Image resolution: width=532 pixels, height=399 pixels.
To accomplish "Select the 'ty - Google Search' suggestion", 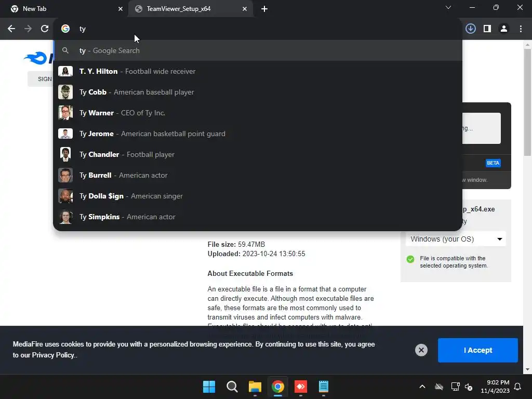I will [x=258, y=50].
